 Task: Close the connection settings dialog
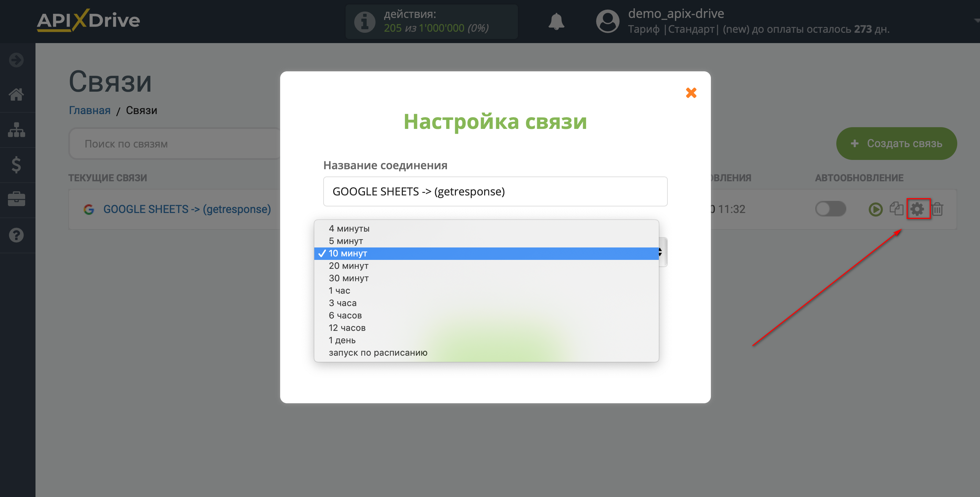point(691,92)
